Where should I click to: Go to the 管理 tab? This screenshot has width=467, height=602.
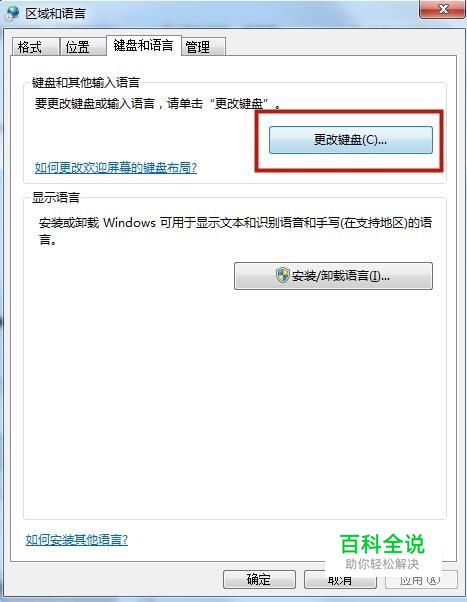pyautogui.click(x=203, y=47)
